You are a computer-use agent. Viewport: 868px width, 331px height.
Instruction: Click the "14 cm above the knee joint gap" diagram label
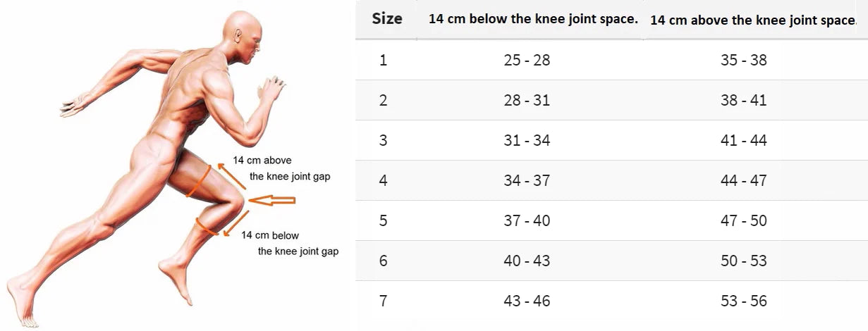[281, 168]
